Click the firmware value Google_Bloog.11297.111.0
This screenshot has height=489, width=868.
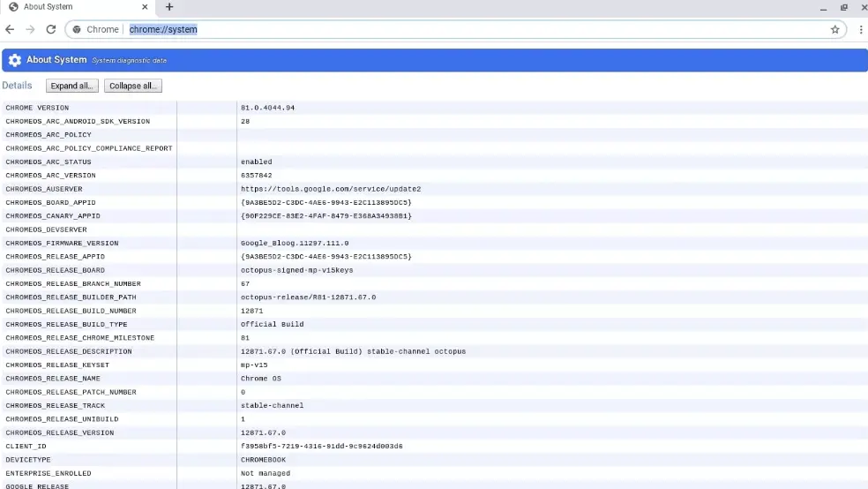point(295,243)
